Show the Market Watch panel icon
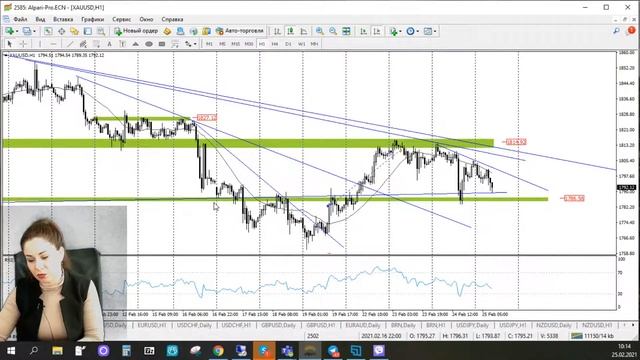Image resolution: width=640 pixels, height=360 pixels. [x=48, y=31]
